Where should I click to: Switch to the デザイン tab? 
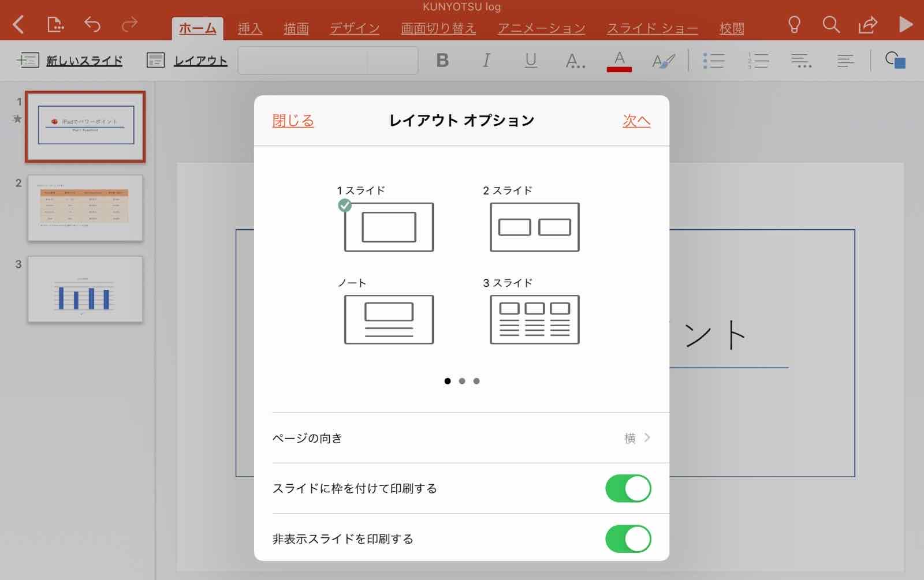point(355,28)
